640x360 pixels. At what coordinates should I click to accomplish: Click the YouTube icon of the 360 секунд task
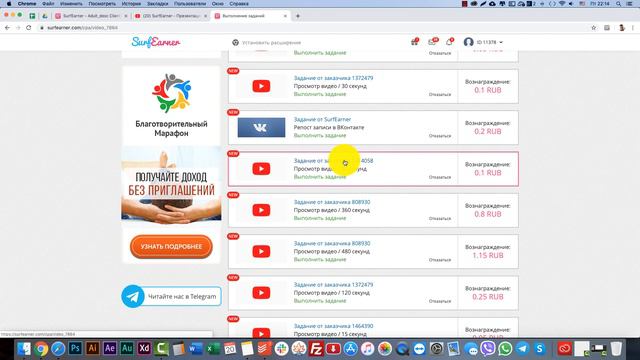261,210
